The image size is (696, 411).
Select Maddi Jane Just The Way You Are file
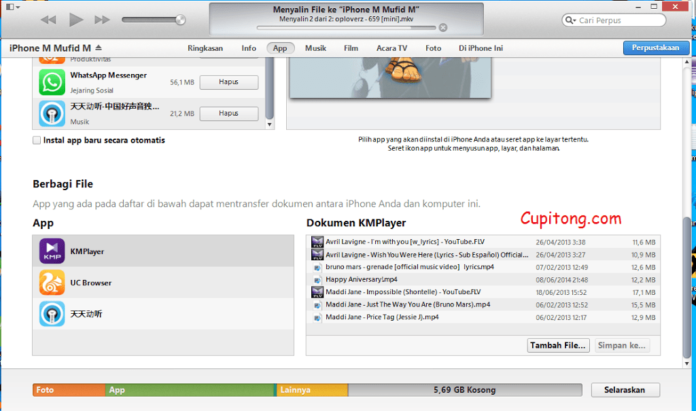[x=483, y=305]
